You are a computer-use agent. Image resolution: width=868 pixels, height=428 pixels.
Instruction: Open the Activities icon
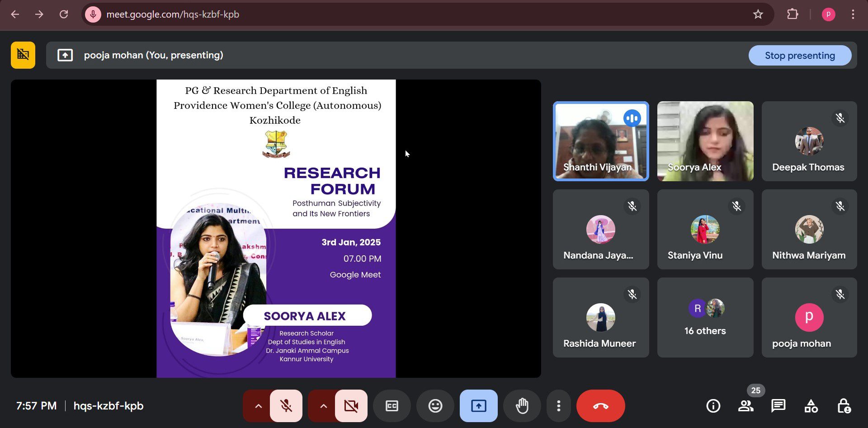(811, 406)
